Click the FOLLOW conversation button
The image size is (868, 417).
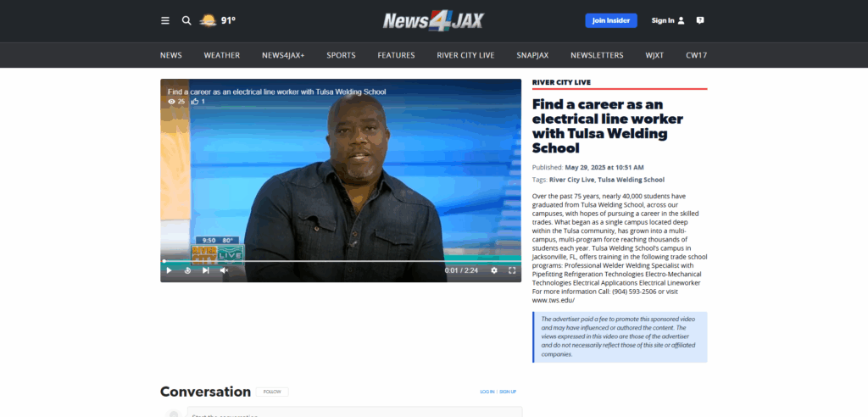[272, 392]
